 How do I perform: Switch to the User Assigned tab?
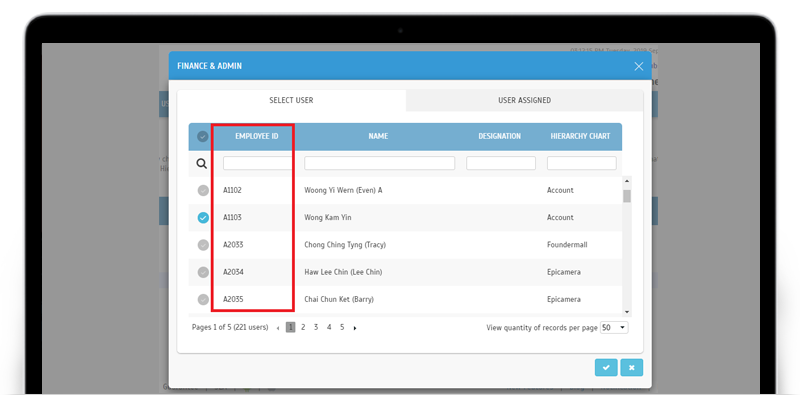[x=524, y=101]
